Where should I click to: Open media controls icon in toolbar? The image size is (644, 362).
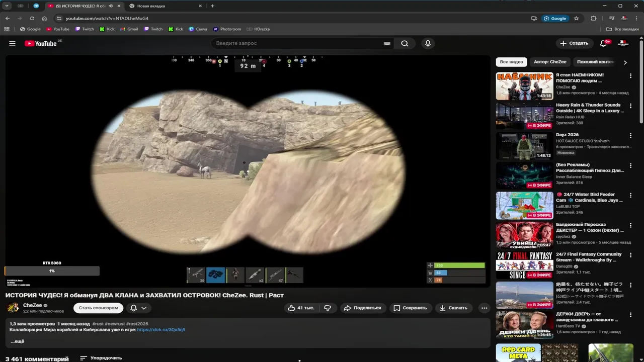[x=612, y=18]
